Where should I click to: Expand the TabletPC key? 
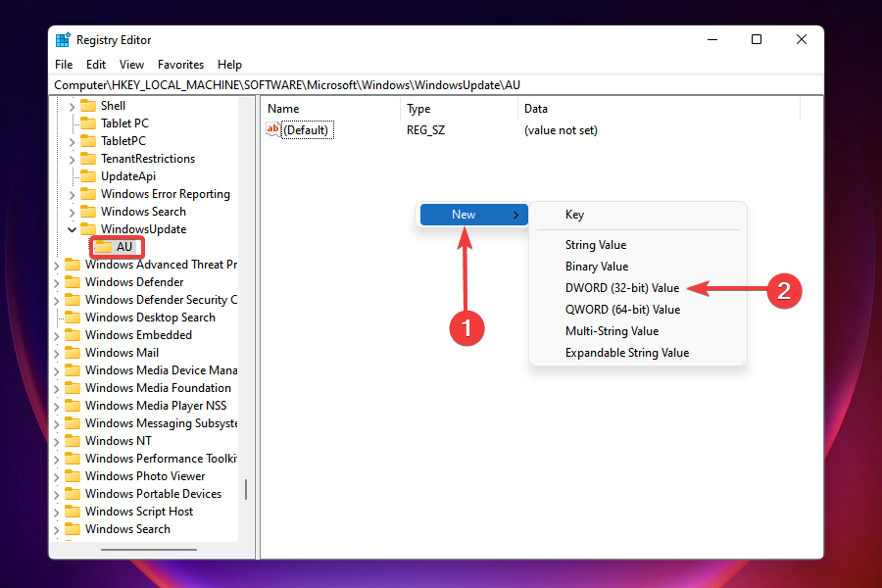72,142
